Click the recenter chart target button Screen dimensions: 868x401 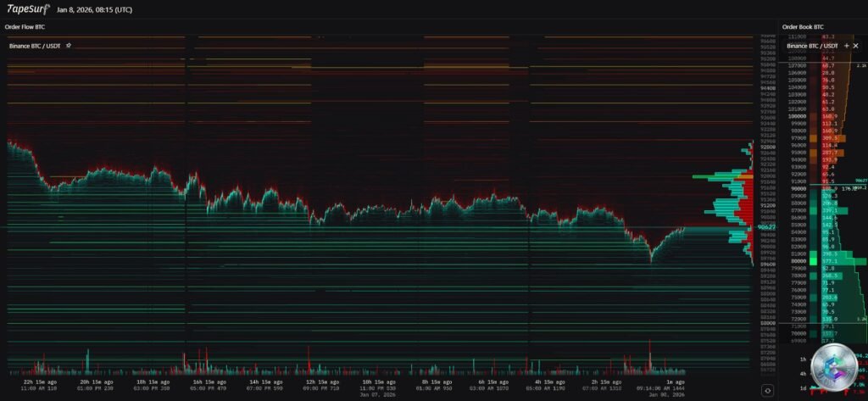766,390
